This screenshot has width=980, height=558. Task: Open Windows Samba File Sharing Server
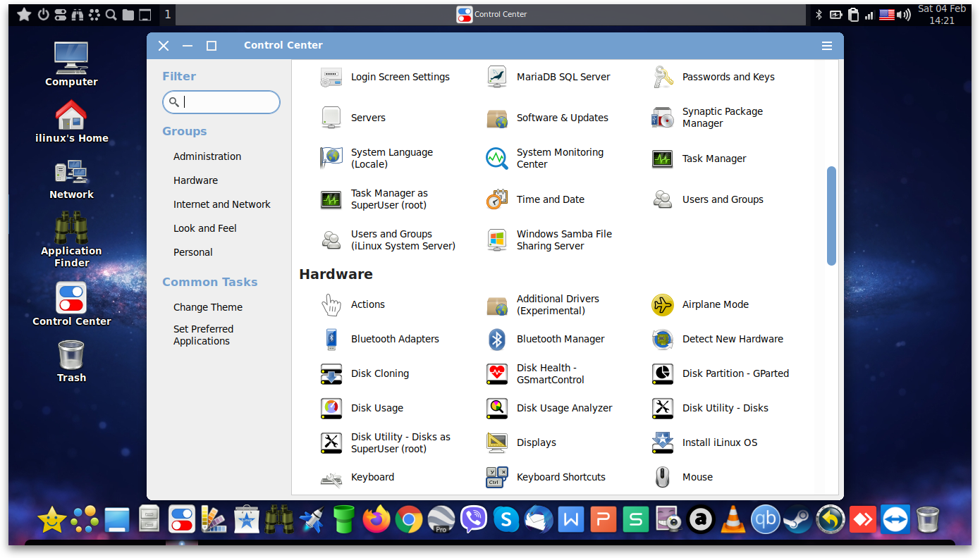coord(549,240)
